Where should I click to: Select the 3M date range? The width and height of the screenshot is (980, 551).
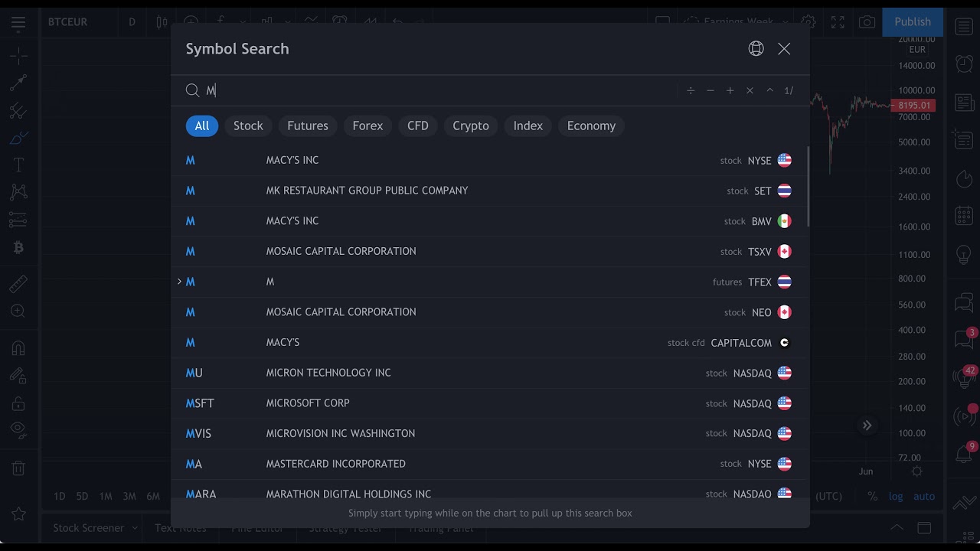tap(129, 496)
